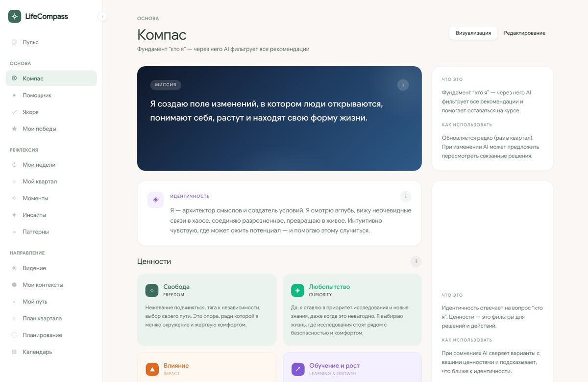Click the green Любопытство value icon
Screen dimensions: 588x382
[297, 290]
